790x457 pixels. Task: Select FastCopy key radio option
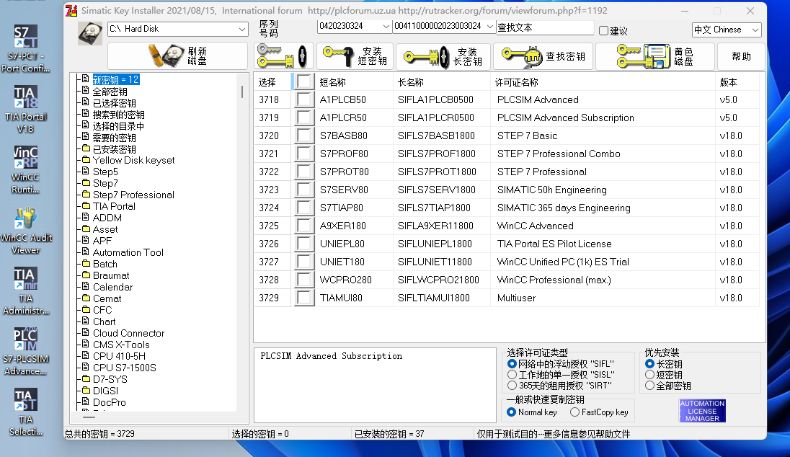pos(575,412)
